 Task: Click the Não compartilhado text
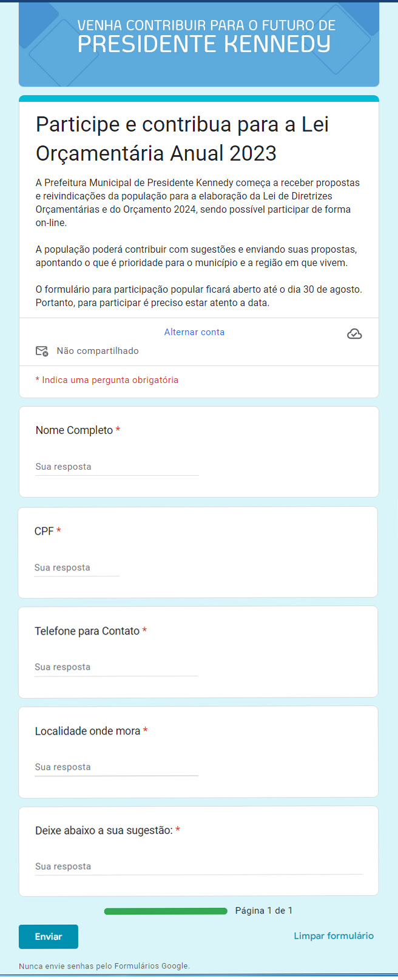pyautogui.click(x=98, y=351)
